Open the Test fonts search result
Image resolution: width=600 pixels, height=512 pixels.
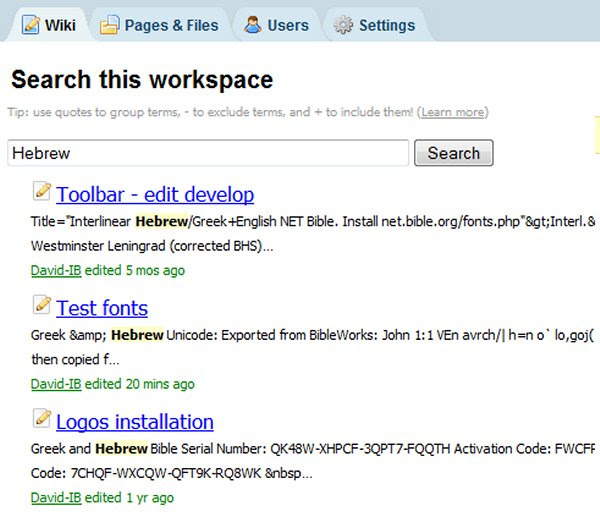click(102, 308)
